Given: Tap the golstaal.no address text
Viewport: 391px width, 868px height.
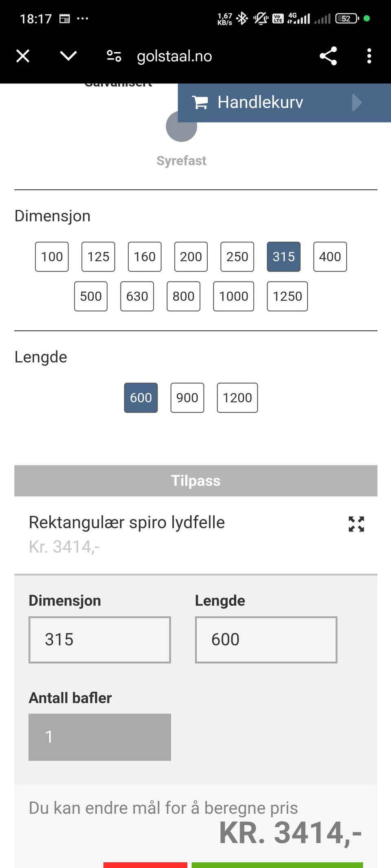Looking at the screenshot, I should (x=174, y=56).
